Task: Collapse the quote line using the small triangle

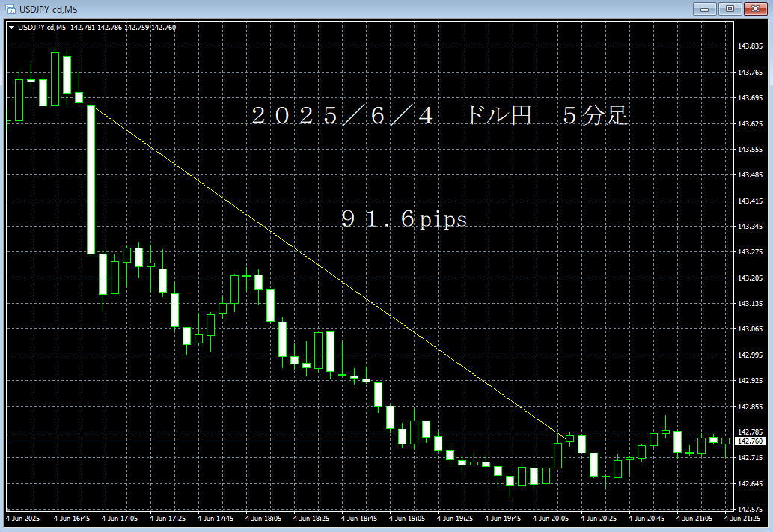Action: (13, 26)
